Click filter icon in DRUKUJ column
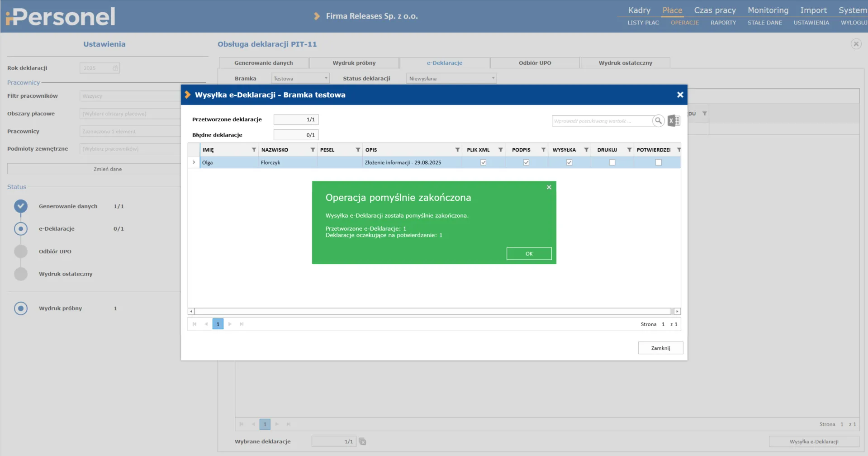This screenshot has height=456, width=868. point(629,150)
